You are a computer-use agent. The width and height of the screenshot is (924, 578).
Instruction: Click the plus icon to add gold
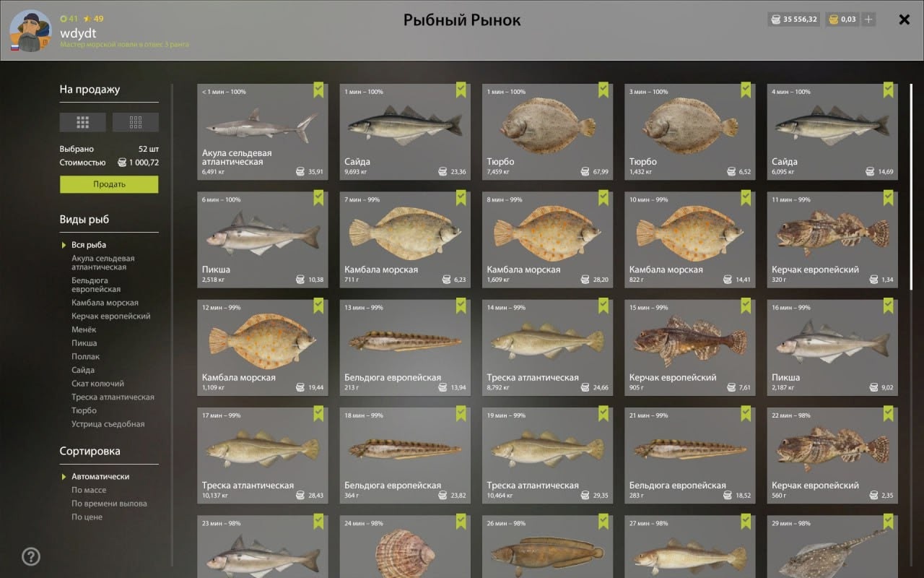(x=868, y=20)
